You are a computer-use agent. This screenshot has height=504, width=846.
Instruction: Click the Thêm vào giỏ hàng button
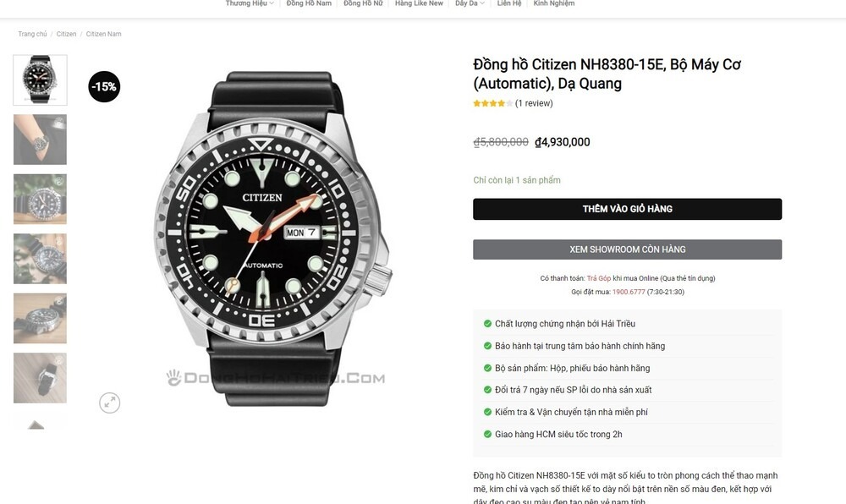(x=628, y=209)
